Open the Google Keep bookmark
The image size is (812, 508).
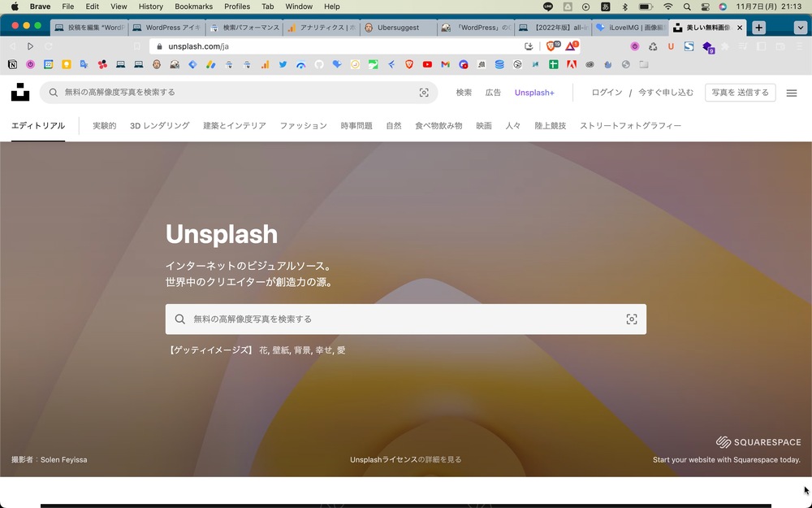pyautogui.click(x=67, y=65)
